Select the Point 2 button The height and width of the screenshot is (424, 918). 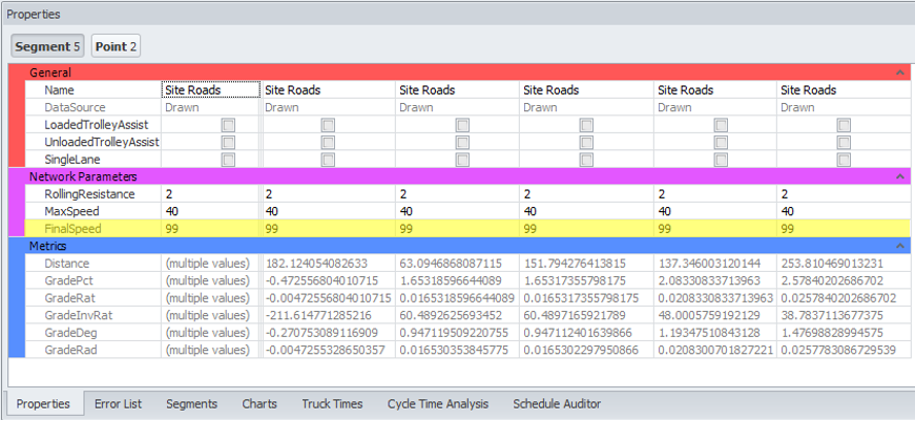(x=116, y=46)
